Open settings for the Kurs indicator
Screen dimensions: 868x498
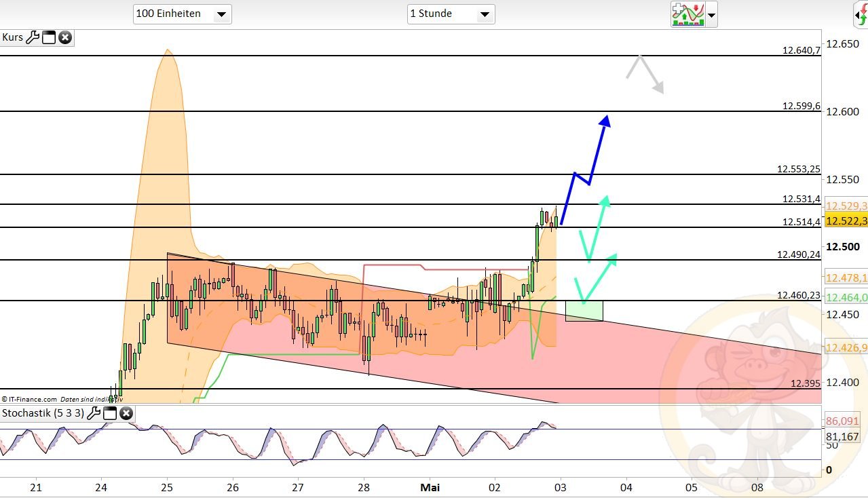pyautogui.click(x=33, y=37)
